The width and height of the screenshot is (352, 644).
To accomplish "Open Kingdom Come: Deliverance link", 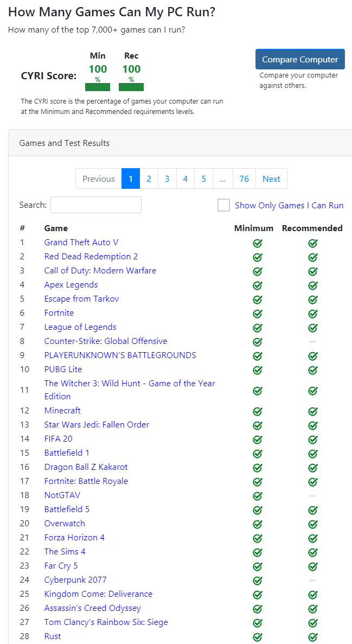I will pyautogui.click(x=99, y=594).
